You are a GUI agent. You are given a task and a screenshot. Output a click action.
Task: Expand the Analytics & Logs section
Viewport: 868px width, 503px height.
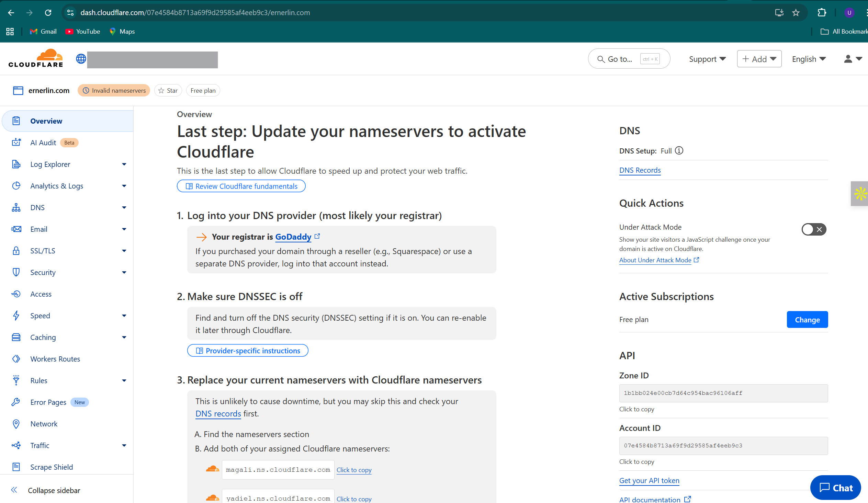click(56, 185)
